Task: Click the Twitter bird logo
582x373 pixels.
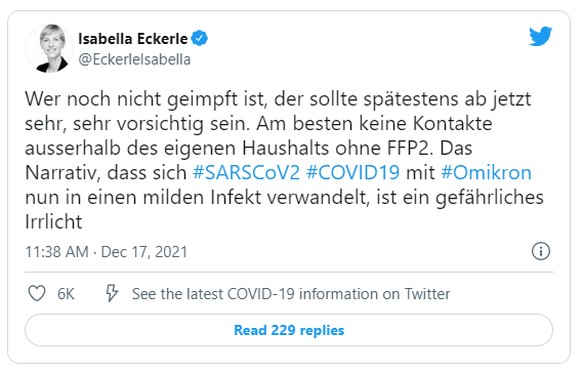Action: [540, 36]
